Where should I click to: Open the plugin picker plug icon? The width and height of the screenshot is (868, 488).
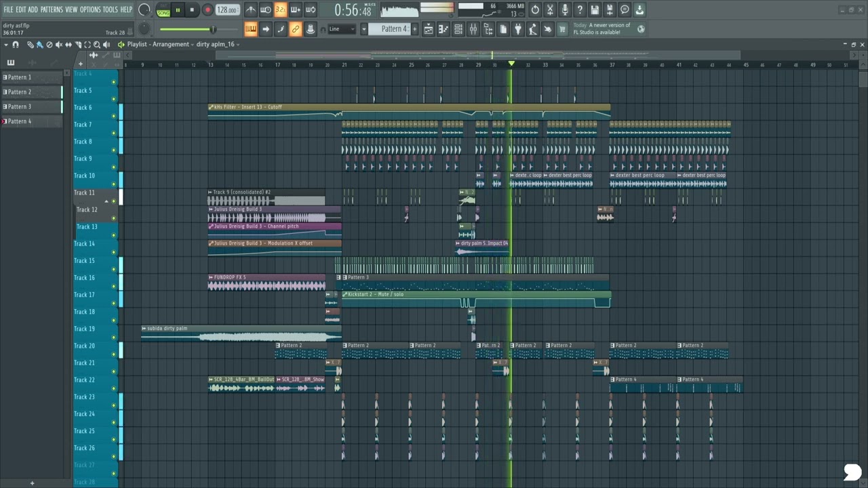[x=518, y=28]
